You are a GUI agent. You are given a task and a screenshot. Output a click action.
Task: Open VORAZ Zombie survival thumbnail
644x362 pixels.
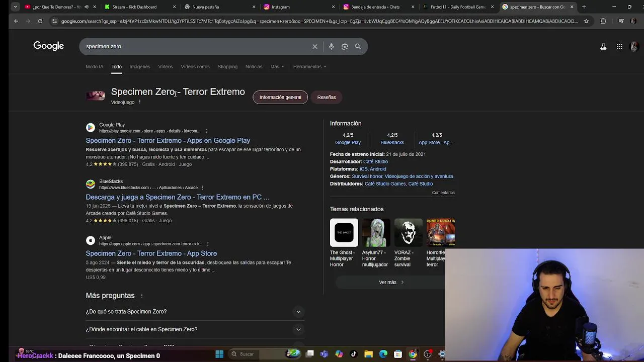tap(409, 233)
